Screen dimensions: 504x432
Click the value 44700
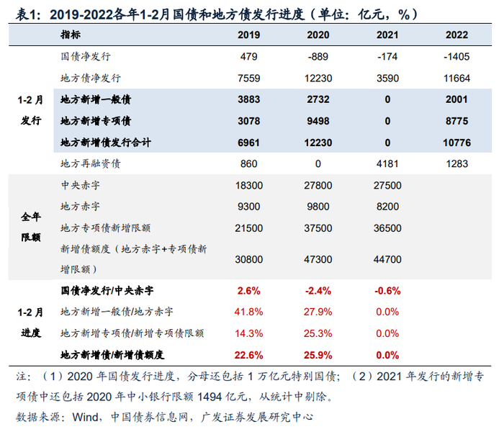[387, 259]
